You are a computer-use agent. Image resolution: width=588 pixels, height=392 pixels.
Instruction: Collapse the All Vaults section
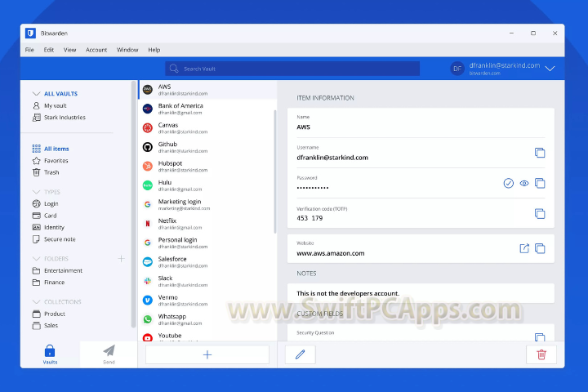[x=37, y=93]
